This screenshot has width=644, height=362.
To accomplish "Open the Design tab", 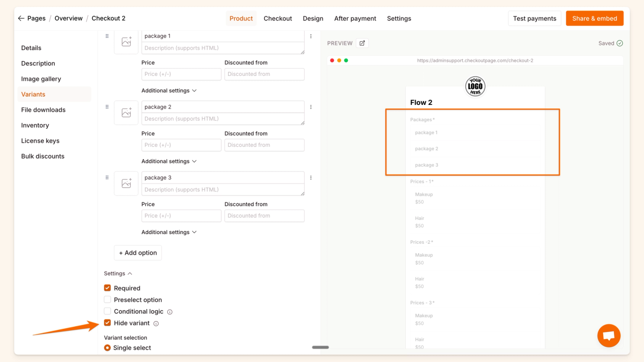I will tap(313, 18).
